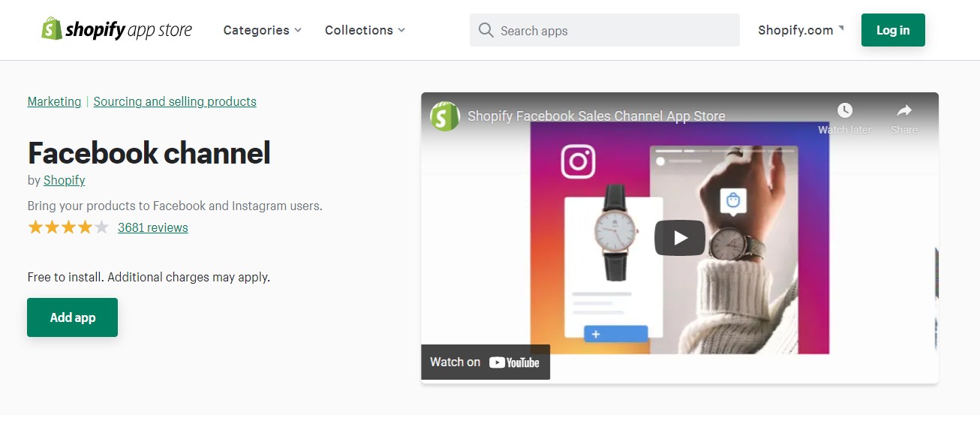The height and width of the screenshot is (421, 980).
Task: Open Sourcing and selling products link
Action: tap(175, 101)
